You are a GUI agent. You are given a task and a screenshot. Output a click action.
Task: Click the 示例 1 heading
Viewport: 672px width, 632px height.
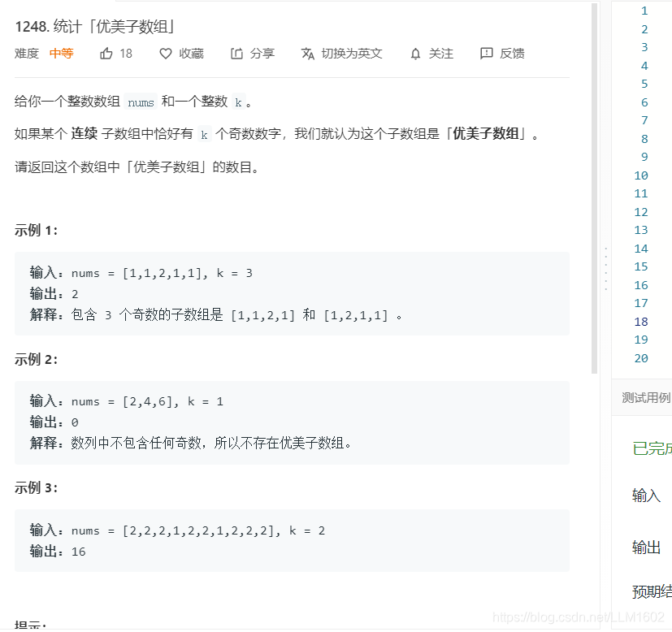pos(36,231)
